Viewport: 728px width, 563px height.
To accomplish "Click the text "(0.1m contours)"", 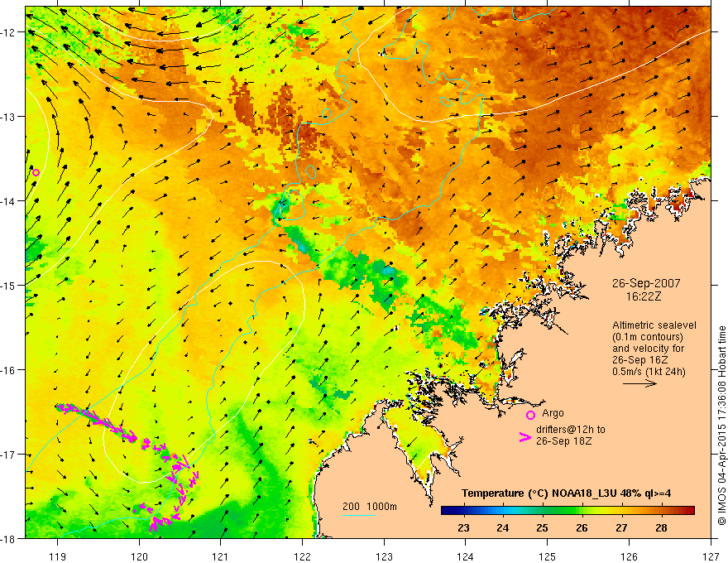I will pyautogui.click(x=648, y=337).
